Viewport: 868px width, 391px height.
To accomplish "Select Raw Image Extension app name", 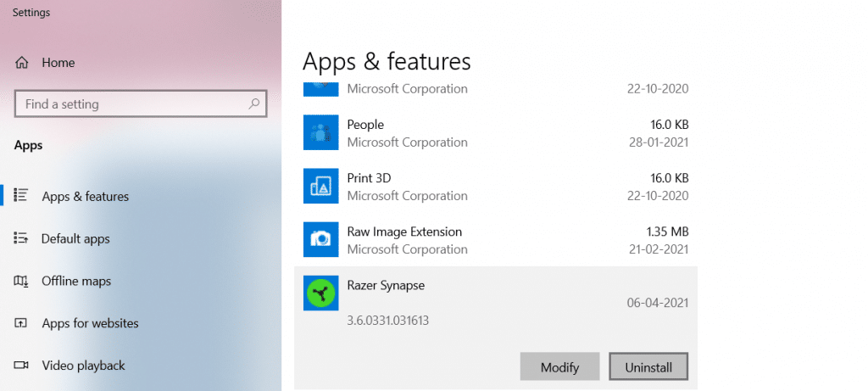I will [x=404, y=232].
